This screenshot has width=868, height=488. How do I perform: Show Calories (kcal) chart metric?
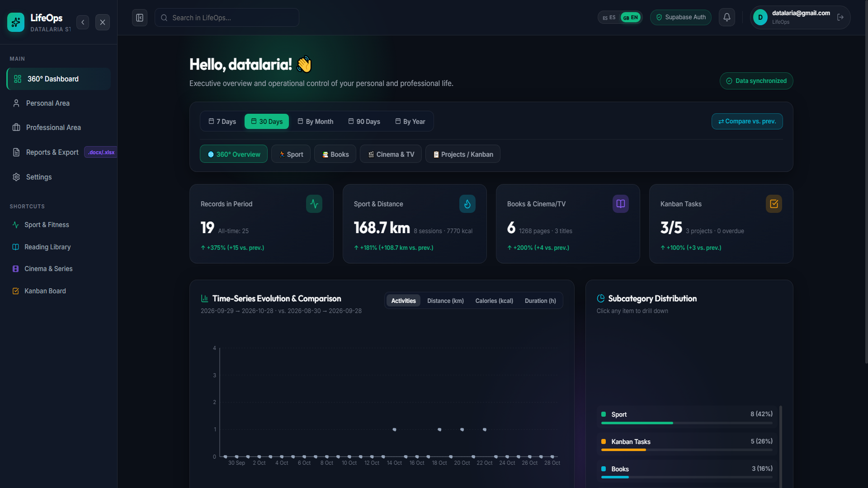coord(494,301)
